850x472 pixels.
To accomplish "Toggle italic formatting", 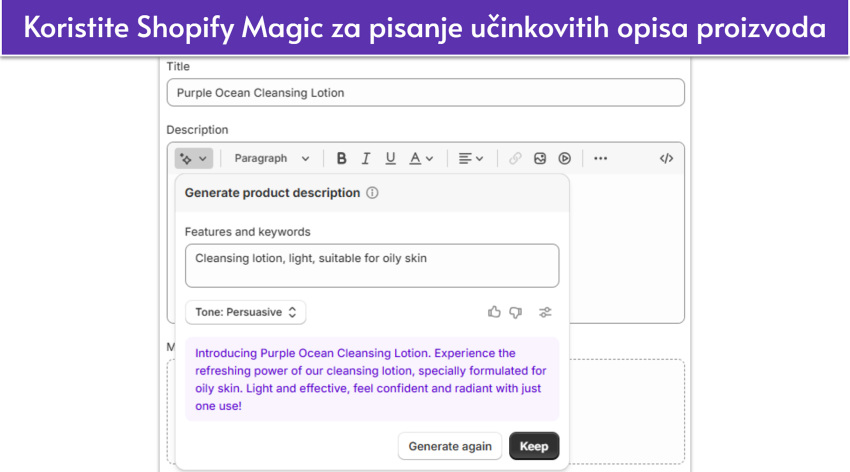I will (x=366, y=158).
